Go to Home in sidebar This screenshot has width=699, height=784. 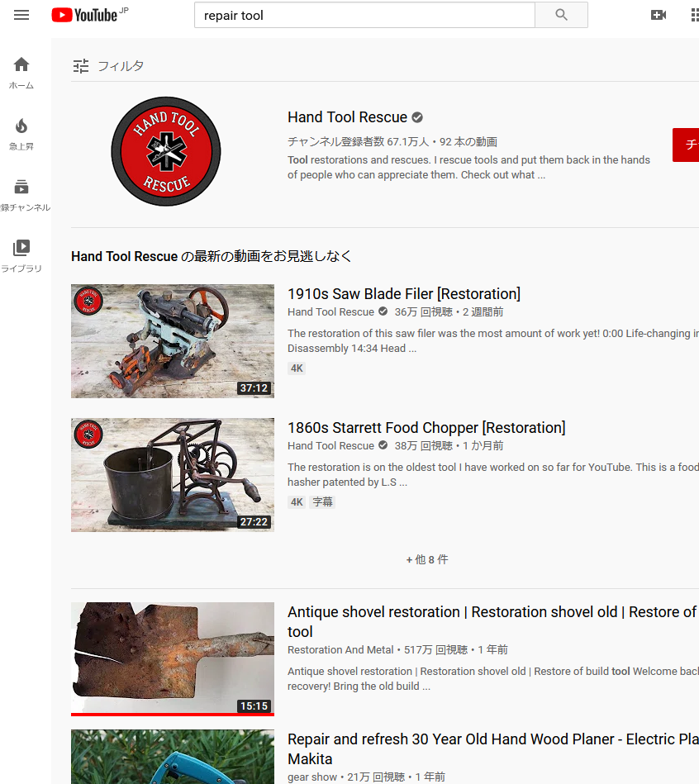[21, 73]
